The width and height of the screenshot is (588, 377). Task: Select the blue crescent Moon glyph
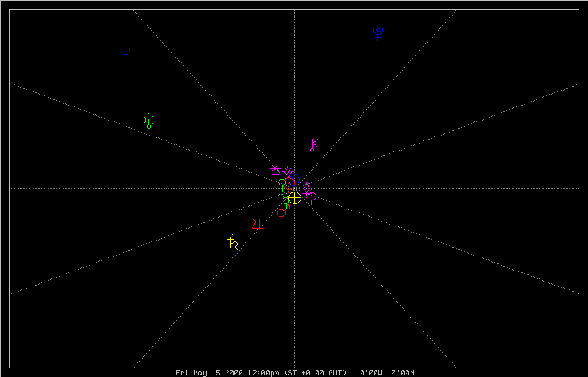coord(295,180)
